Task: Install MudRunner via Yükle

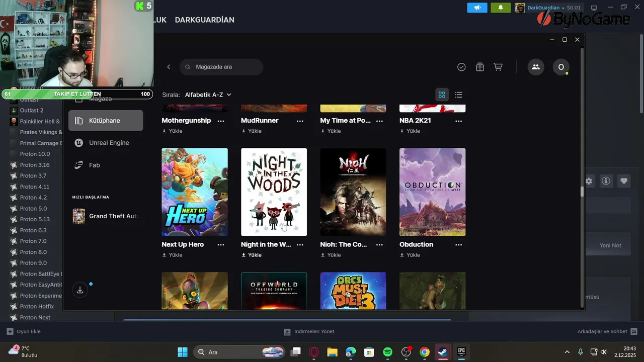Action: [x=251, y=131]
